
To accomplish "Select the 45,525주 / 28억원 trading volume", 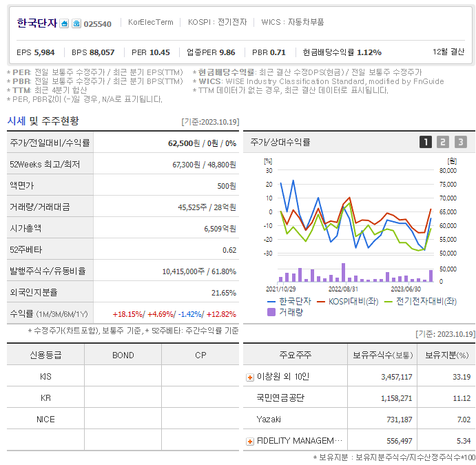I will point(207,207).
